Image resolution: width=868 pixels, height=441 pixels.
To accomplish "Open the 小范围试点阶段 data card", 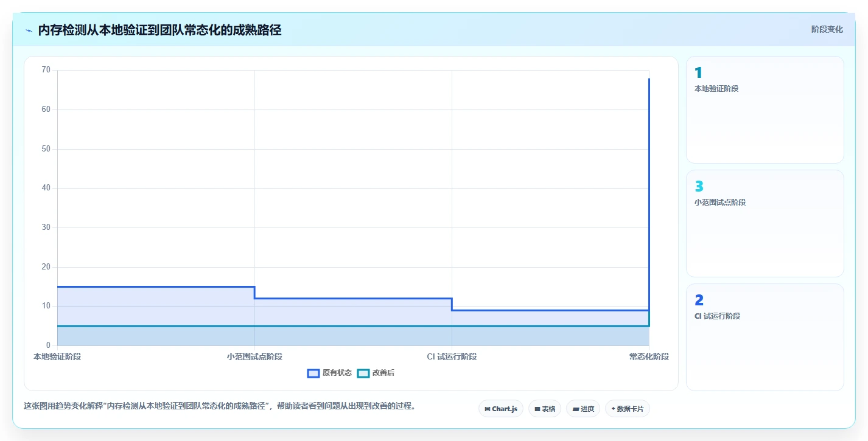I will [x=765, y=223].
